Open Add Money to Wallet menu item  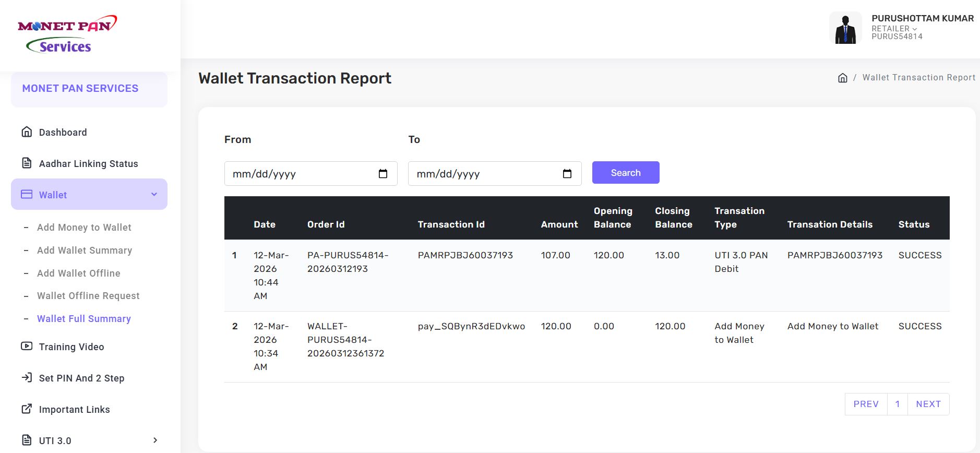click(84, 228)
